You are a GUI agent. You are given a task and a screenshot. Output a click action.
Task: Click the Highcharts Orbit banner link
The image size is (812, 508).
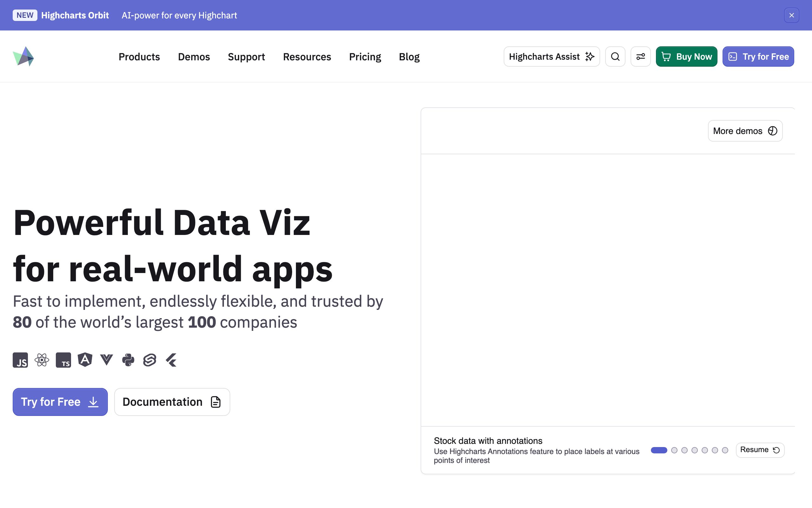75,15
